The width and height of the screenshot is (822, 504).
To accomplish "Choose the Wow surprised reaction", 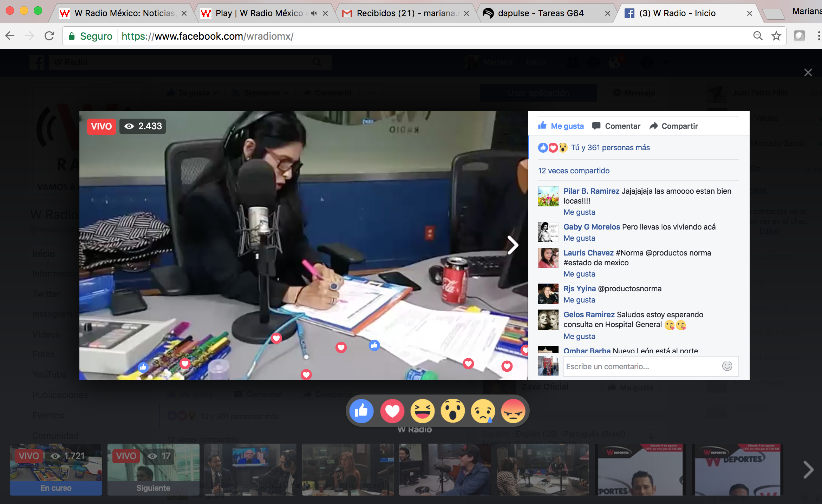I will (452, 411).
